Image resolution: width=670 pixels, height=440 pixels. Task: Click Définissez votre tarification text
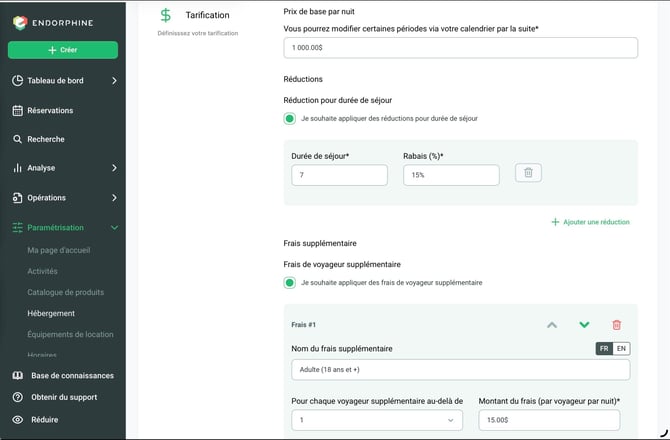198,33
